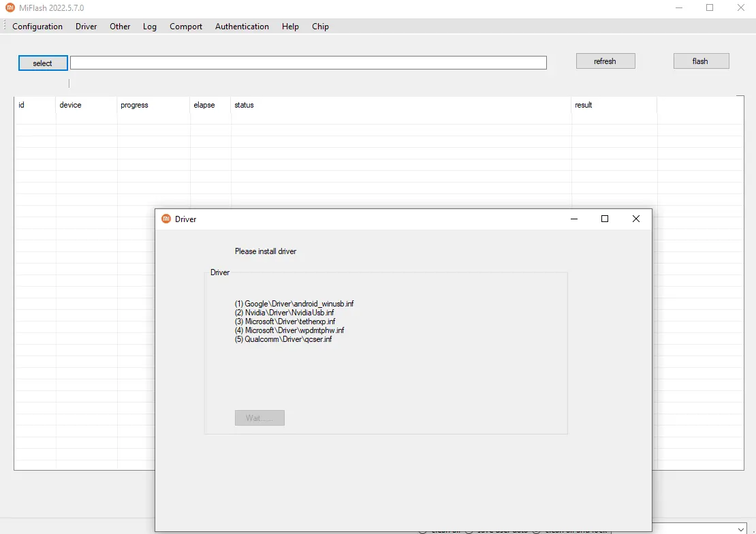Viewport: 756px width, 534px height.
Task: Open the Chip menu
Action: click(320, 27)
